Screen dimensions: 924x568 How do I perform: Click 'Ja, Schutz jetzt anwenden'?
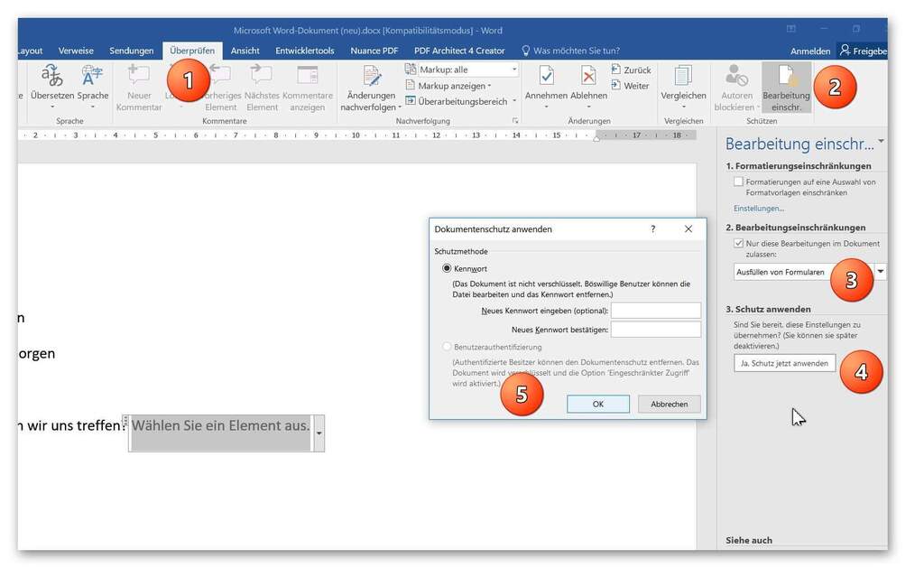coord(784,363)
